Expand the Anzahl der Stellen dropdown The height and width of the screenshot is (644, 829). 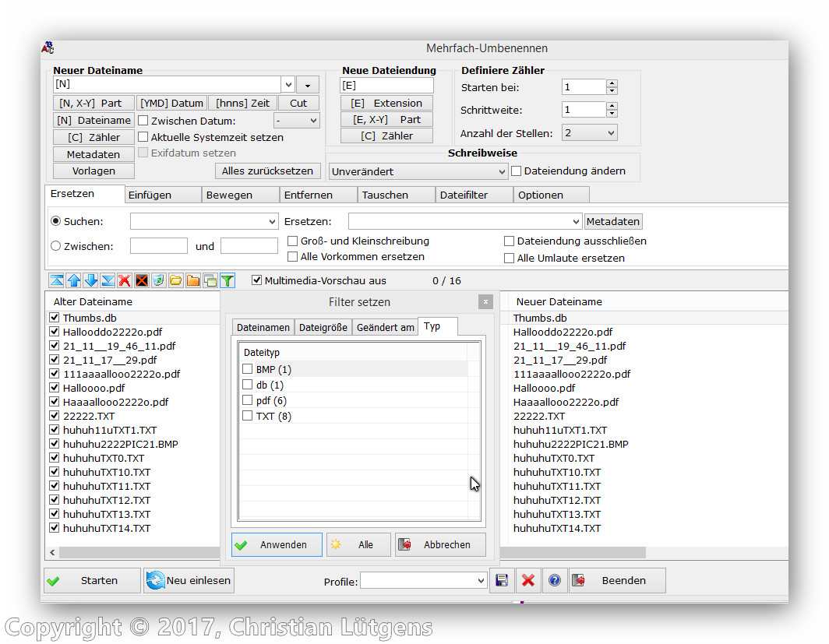click(x=589, y=133)
